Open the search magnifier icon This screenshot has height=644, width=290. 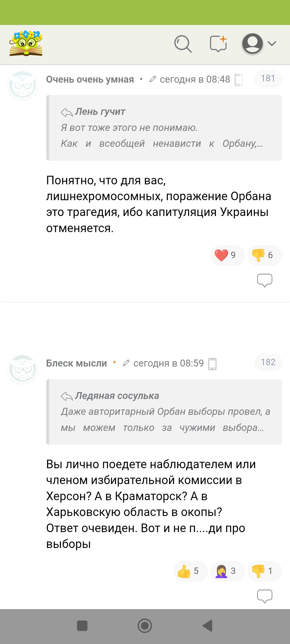click(183, 44)
